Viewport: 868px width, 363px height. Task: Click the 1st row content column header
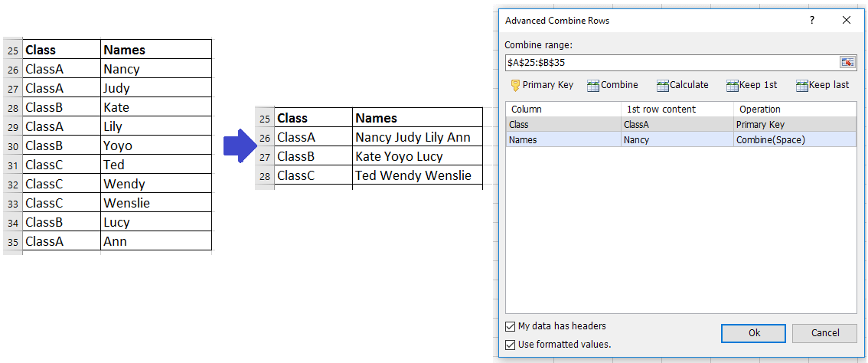point(677,110)
